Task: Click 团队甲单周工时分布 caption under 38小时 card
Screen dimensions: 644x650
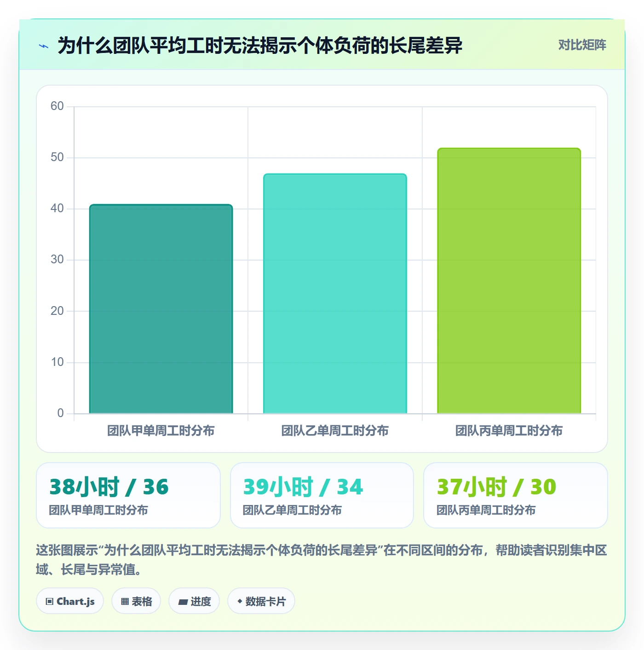Action: tap(98, 510)
